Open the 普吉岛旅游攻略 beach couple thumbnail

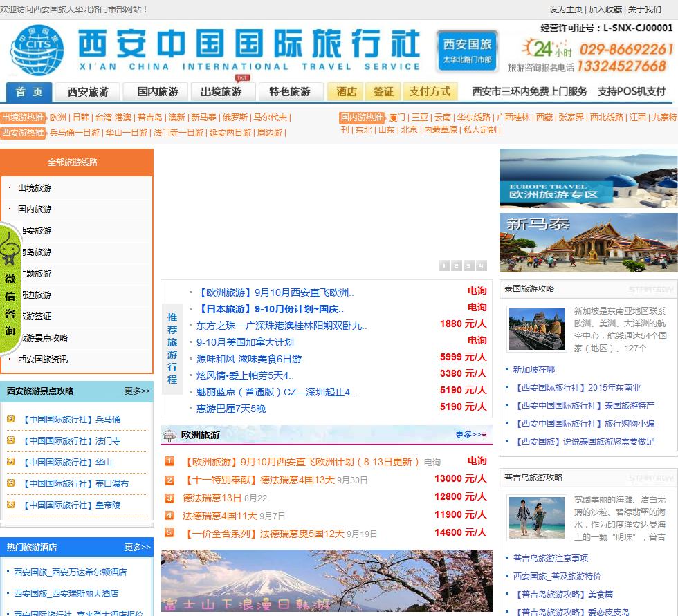537,518
